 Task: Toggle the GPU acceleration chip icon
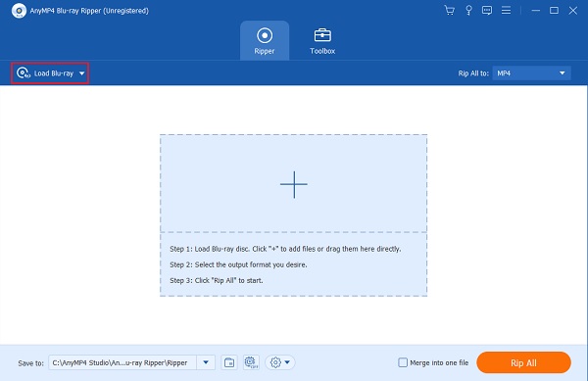(251, 362)
